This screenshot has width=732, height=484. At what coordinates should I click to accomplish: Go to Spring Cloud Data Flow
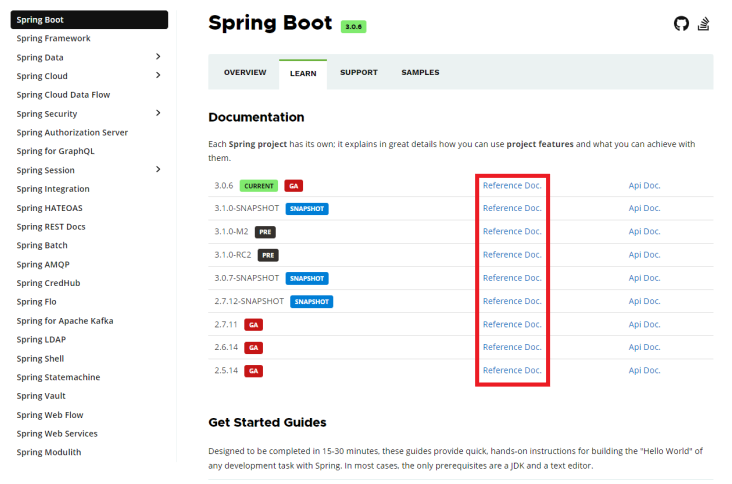63,95
